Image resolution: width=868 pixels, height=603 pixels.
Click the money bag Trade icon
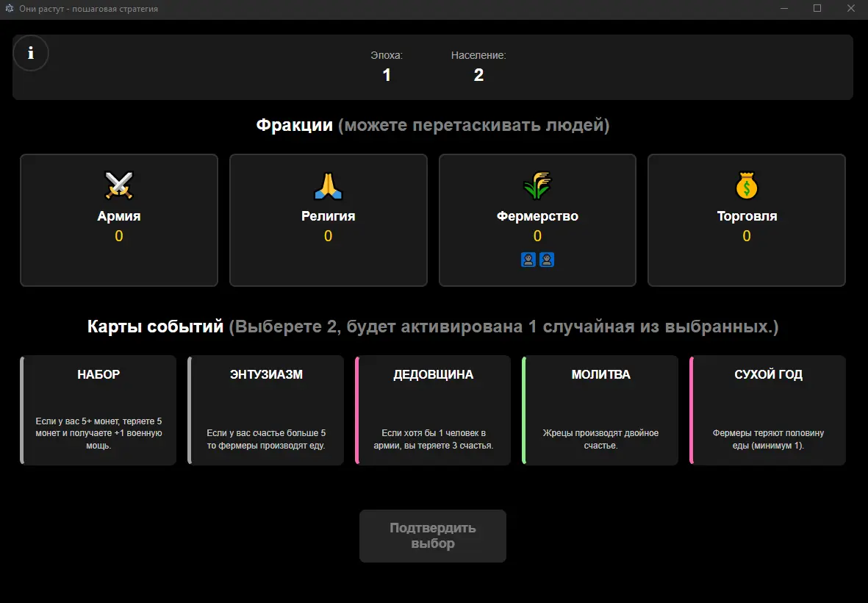pyautogui.click(x=747, y=186)
